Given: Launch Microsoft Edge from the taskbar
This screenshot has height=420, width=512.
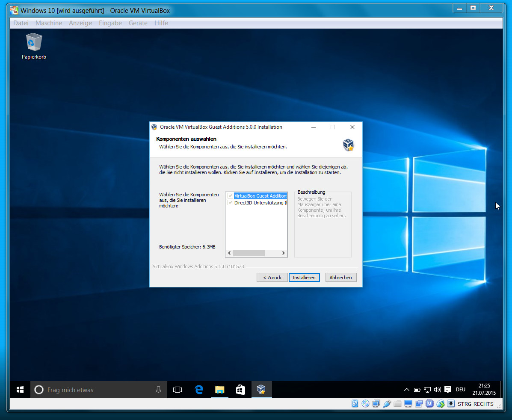Looking at the screenshot, I should click(199, 390).
